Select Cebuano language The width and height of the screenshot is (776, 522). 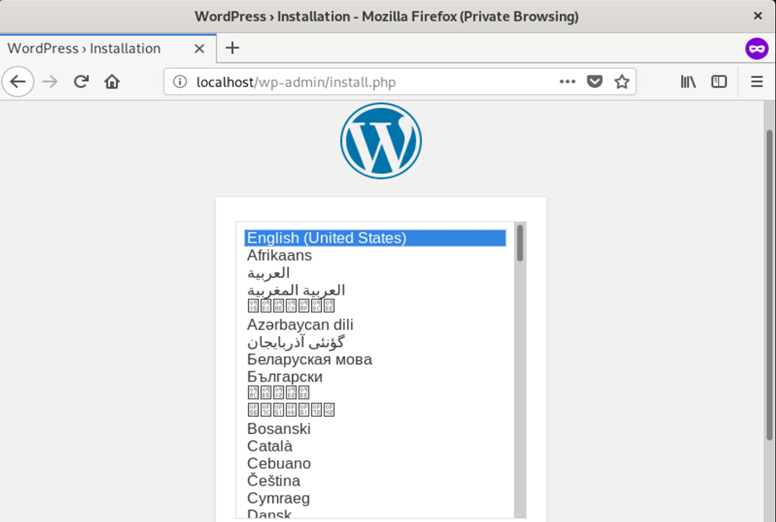[375, 463]
